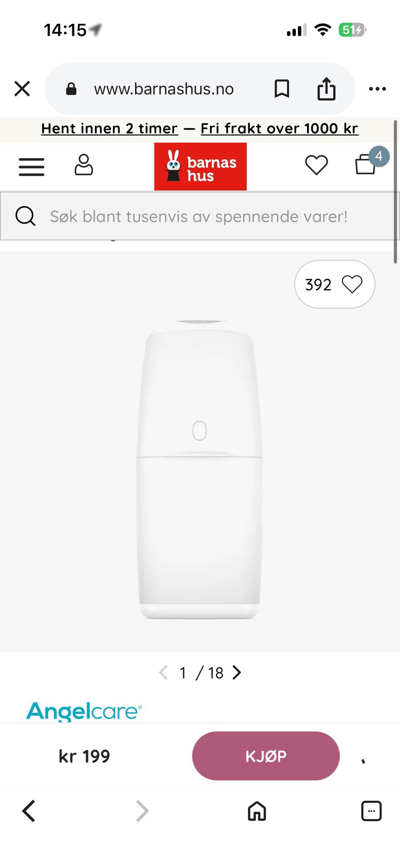Open the hamburger navigation menu
400x868 pixels.
[x=31, y=167]
